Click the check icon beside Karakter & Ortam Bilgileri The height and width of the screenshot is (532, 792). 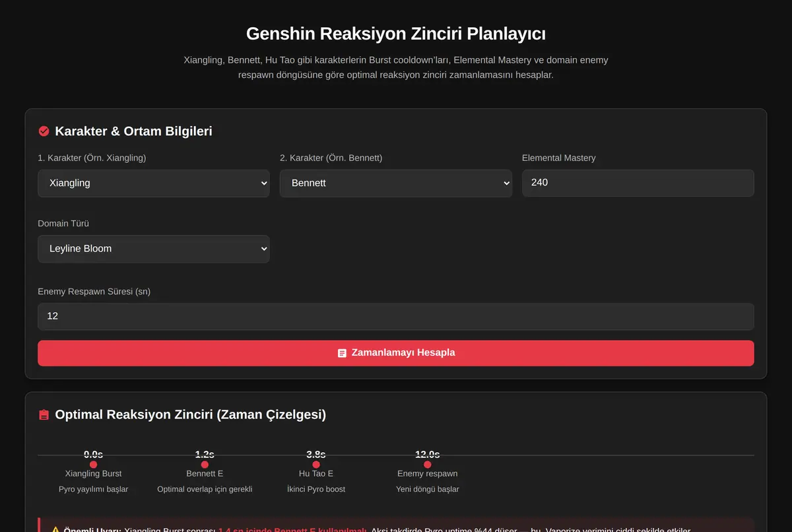pyautogui.click(x=44, y=131)
